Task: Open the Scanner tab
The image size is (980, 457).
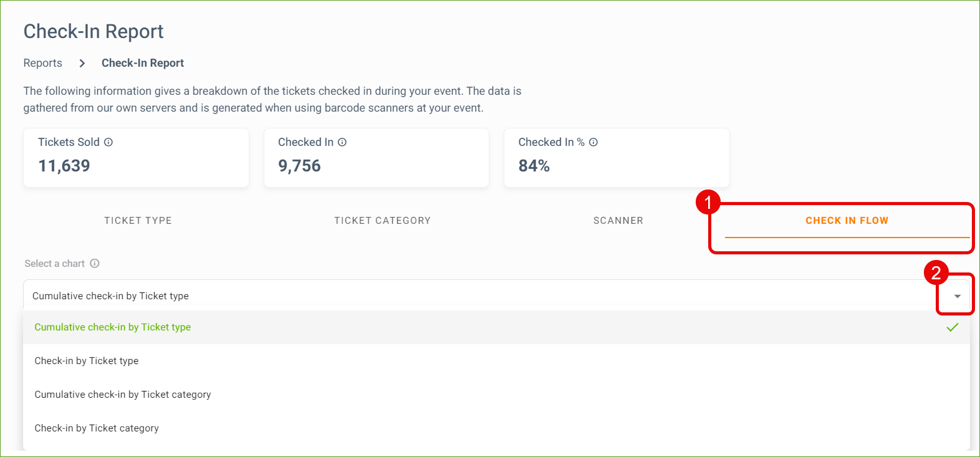Action: pos(618,221)
